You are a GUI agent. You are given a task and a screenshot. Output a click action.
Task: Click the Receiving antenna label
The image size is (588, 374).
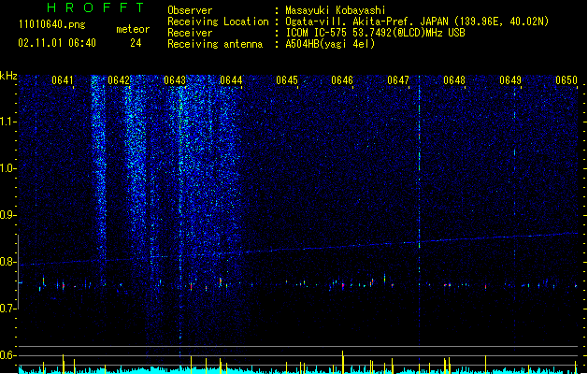point(215,44)
